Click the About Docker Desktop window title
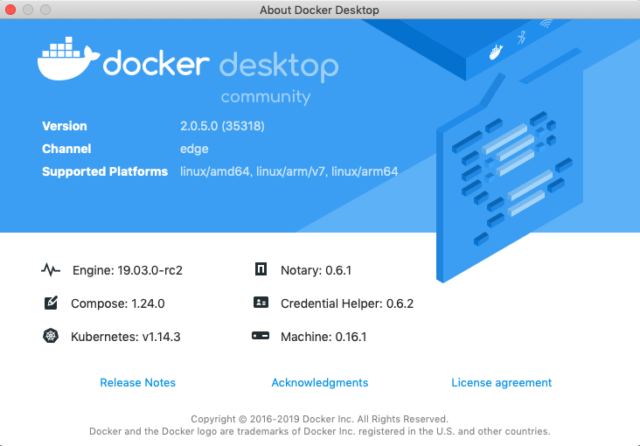 point(320,10)
